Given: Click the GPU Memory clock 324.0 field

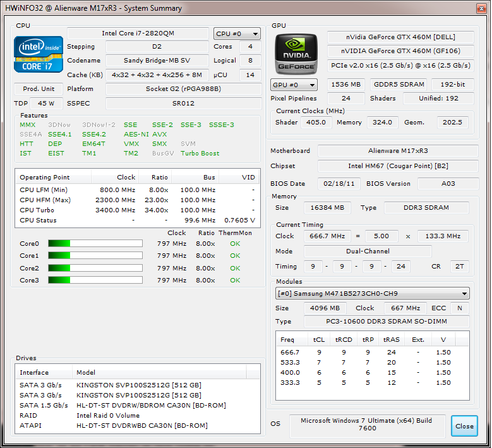Looking at the screenshot, I should coord(382,122).
